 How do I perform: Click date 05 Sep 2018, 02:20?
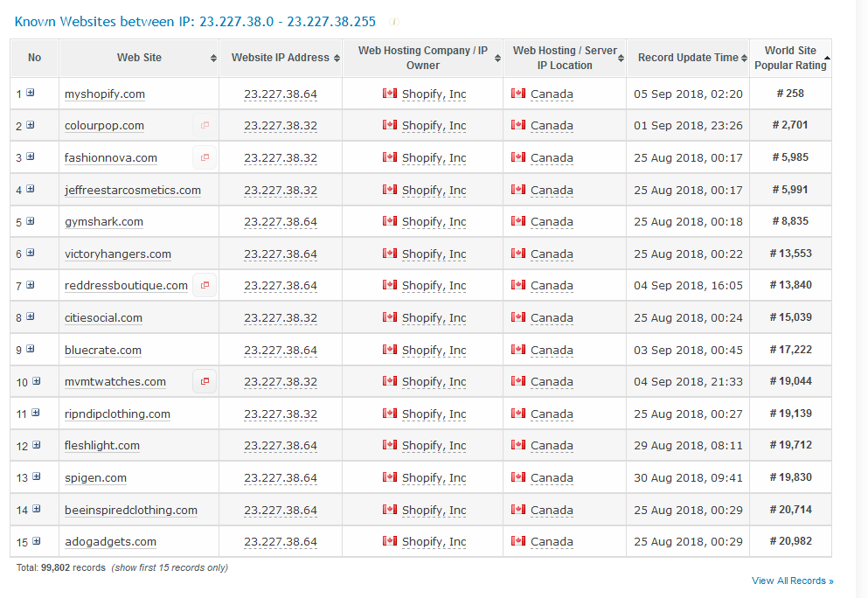pyautogui.click(x=688, y=94)
